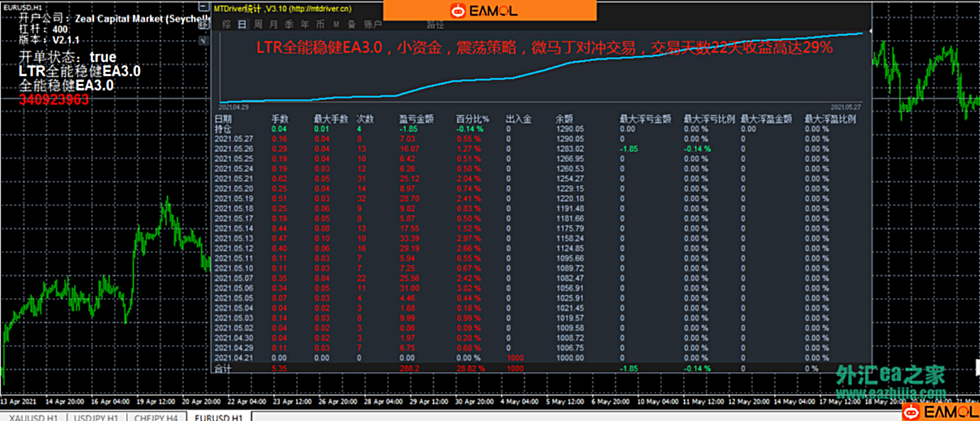Viewport: 980px width, 421px height.
Task: Click the 路径 (path) button
Action: [435, 24]
